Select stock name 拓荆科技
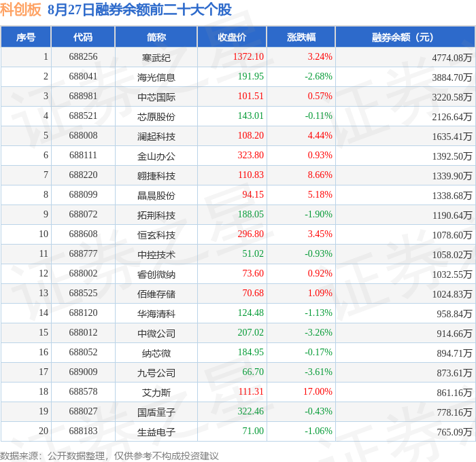Viewport: 476px width, 462px height. pos(156,215)
